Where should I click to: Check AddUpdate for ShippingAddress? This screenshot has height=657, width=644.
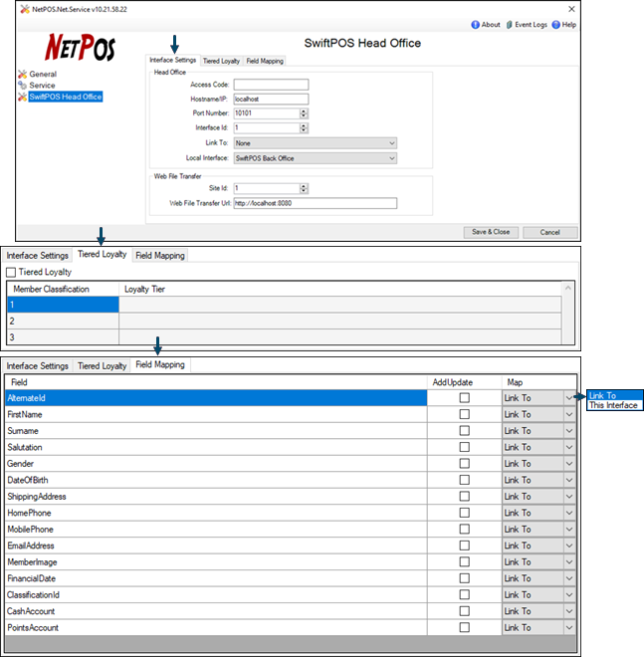pyautogui.click(x=464, y=497)
